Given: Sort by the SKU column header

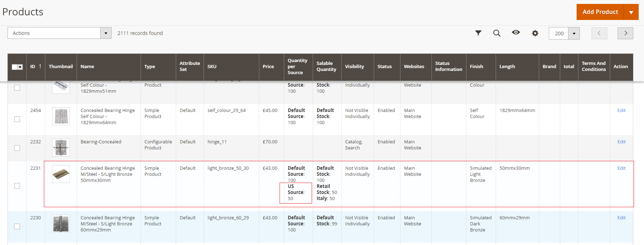Looking at the screenshot, I should pyautogui.click(x=212, y=67).
